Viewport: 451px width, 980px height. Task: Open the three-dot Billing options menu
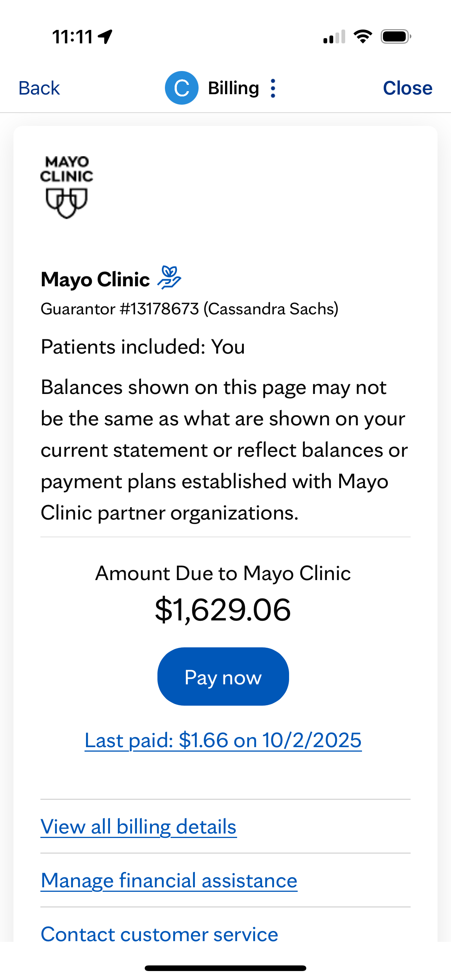click(x=273, y=88)
